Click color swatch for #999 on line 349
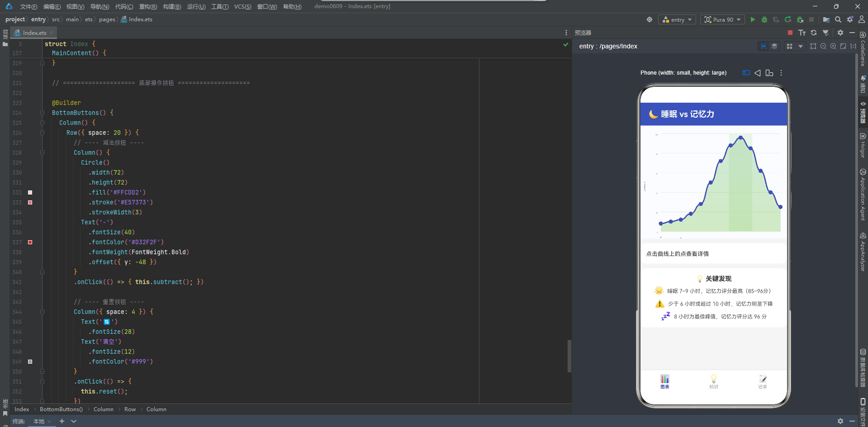 coord(30,362)
